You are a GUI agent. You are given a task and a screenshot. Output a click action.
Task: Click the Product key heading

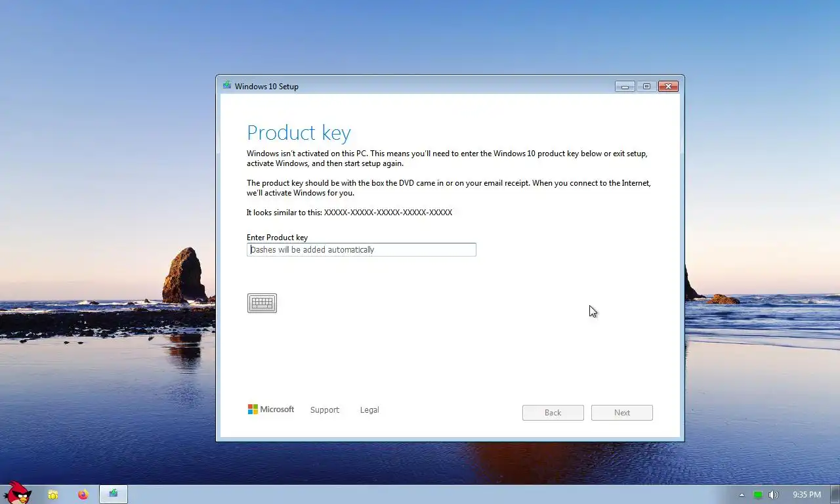click(x=299, y=133)
